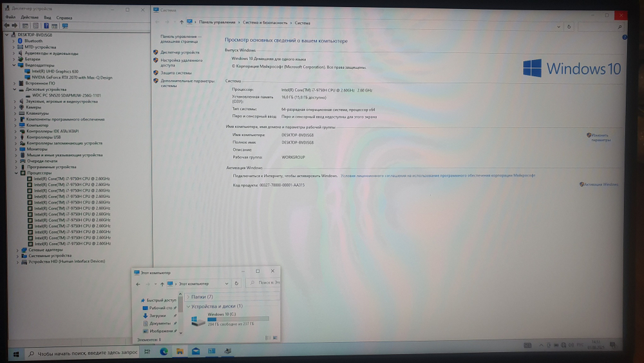
Task: Open Документы in explorer sidebar
Action: tap(160, 324)
